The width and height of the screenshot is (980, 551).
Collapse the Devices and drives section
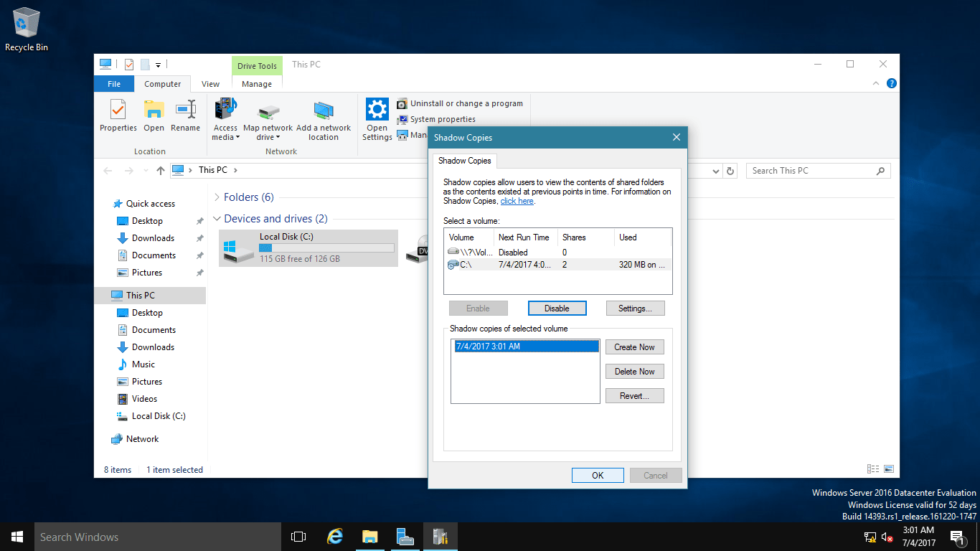coord(217,218)
